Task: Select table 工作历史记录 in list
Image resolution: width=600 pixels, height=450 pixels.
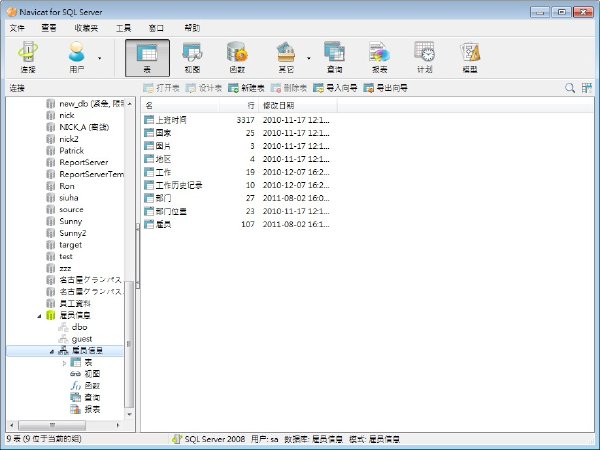Action: pyautogui.click(x=178, y=185)
